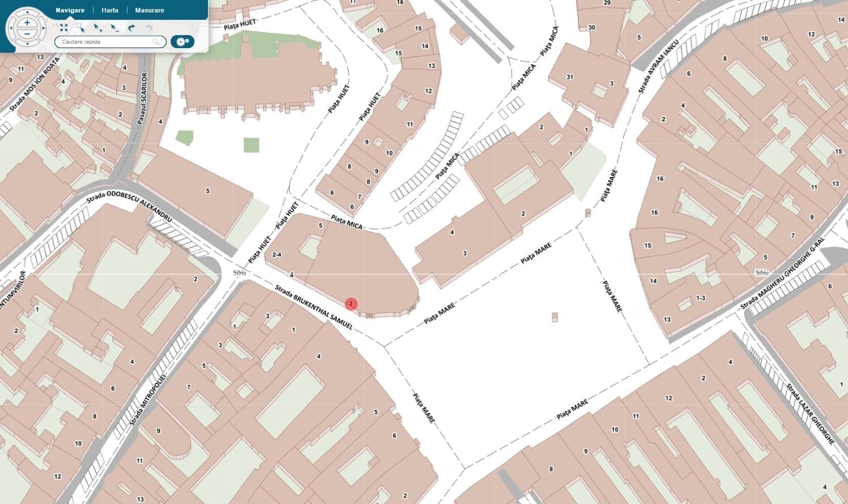Activate the zoom-in cursor tool
Viewport: 848px width, 504px height.
(98, 28)
